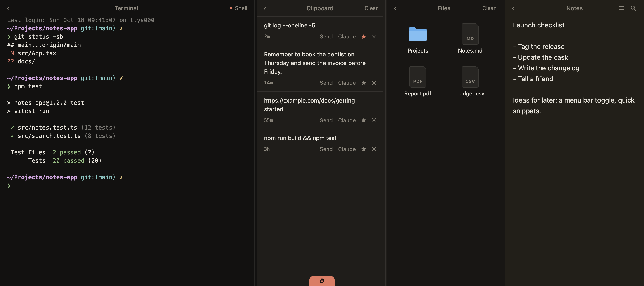Screen dimensions: 644x286
Task: Collapse the Clipboard panel with back chevron
Action: (265, 8)
